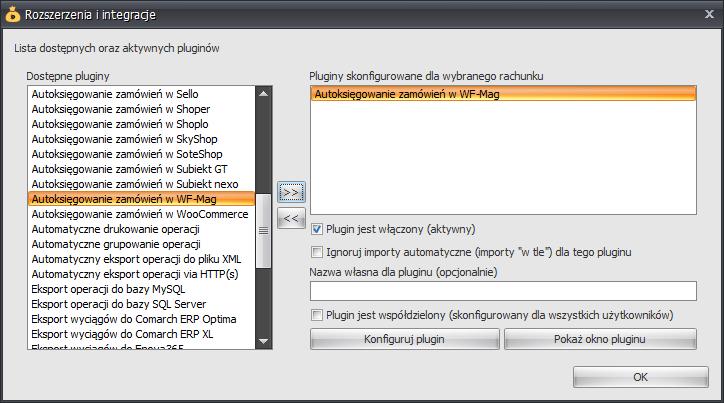Viewport: 724px width, 403px height.
Task: Focus the Nazwa własna dla pluginu field
Action: pos(503,291)
